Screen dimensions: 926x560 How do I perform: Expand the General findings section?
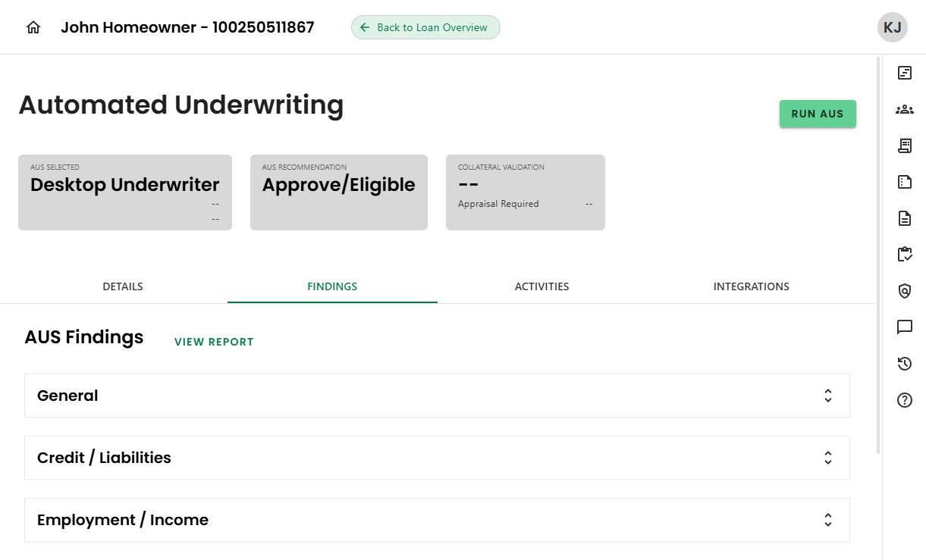coord(827,396)
